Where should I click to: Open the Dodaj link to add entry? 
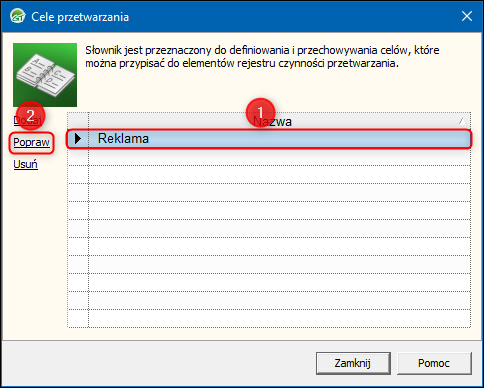(28, 120)
